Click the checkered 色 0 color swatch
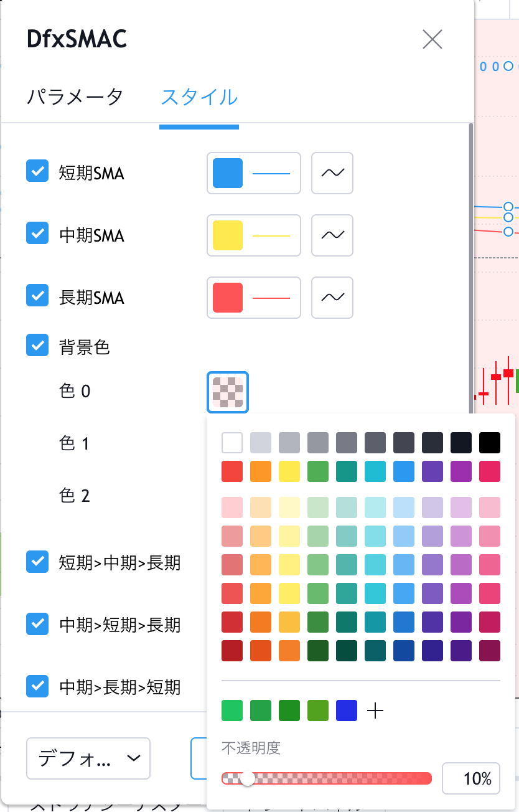The image size is (519, 812). pos(228,392)
